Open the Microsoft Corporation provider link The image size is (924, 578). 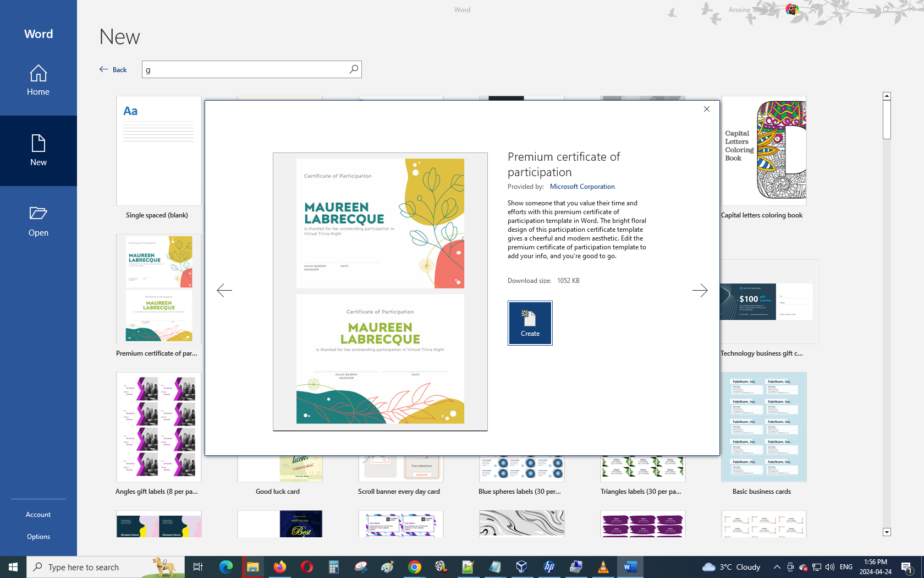pos(582,187)
